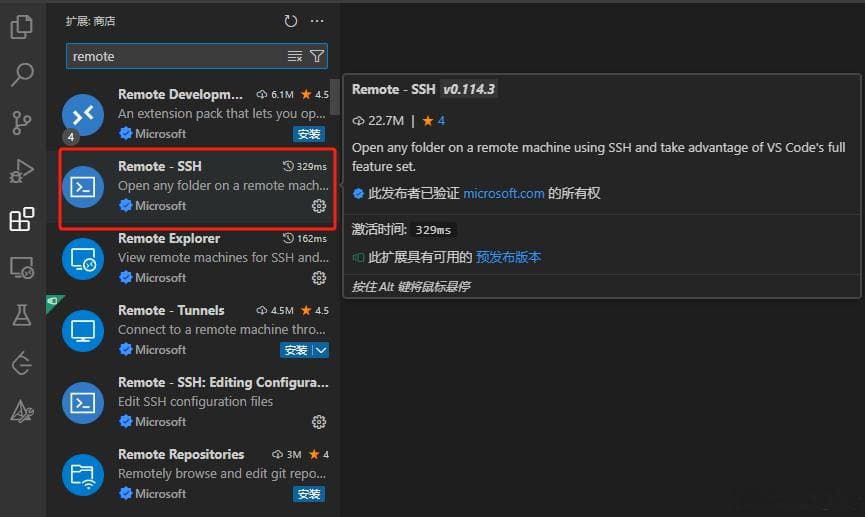The image size is (865, 517).
Task: Click Remote Repositories extension logo
Action: (x=83, y=475)
